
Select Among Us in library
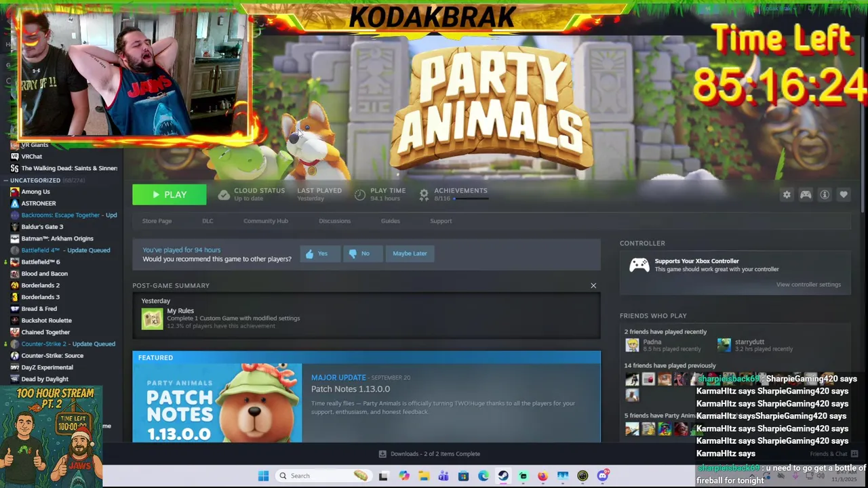[x=35, y=192]
